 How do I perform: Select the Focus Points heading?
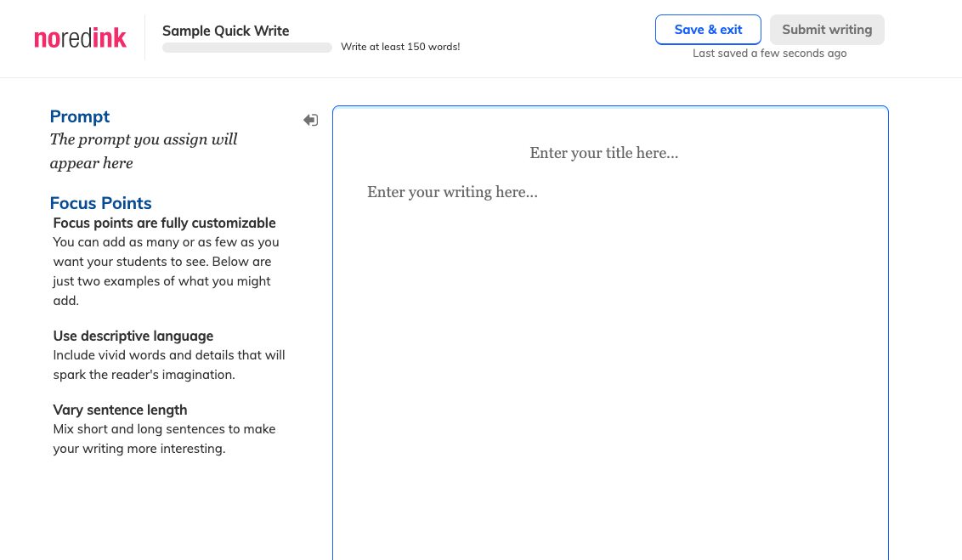(x=100, y=203)
